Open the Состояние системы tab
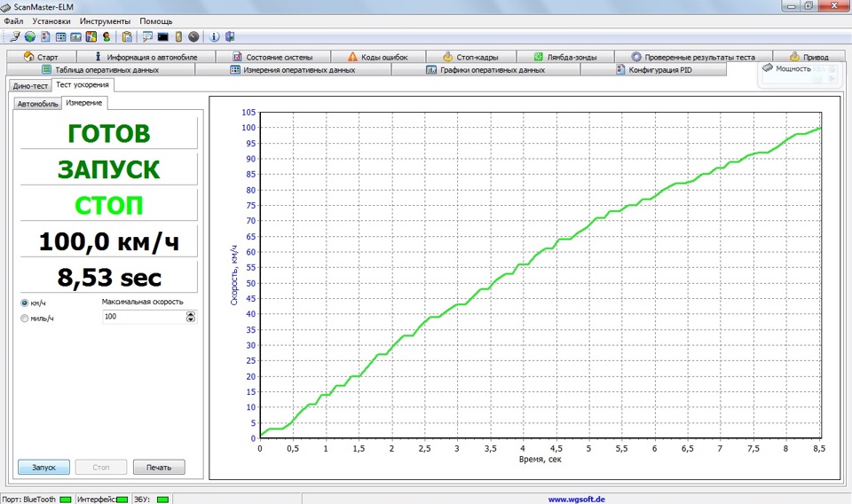Image resolution: width=852 pixels, height=504 pixels. [272, 57]
